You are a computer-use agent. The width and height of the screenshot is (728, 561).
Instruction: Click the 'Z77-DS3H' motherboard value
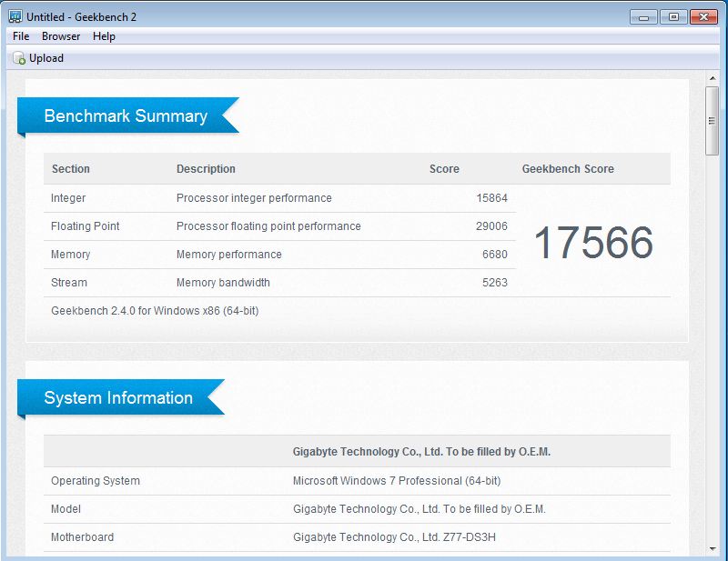(470, 537)
